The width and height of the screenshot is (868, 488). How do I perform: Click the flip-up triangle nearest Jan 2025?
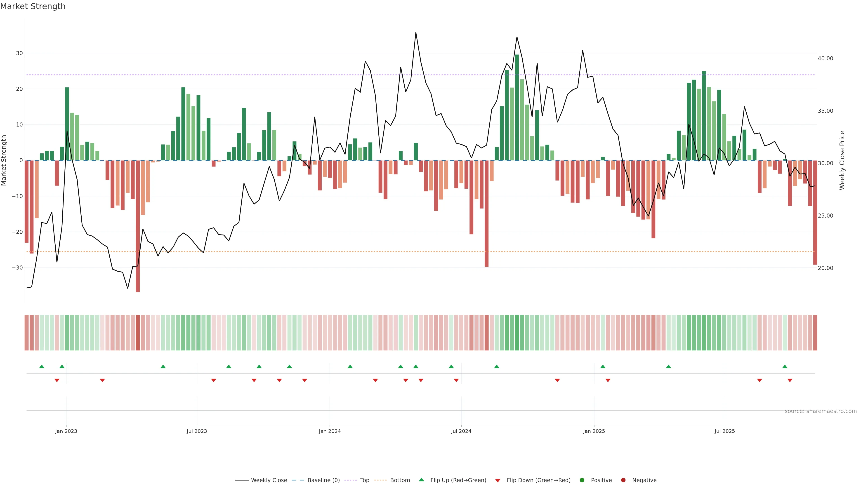pyautogui.click(x=603, y=366)
